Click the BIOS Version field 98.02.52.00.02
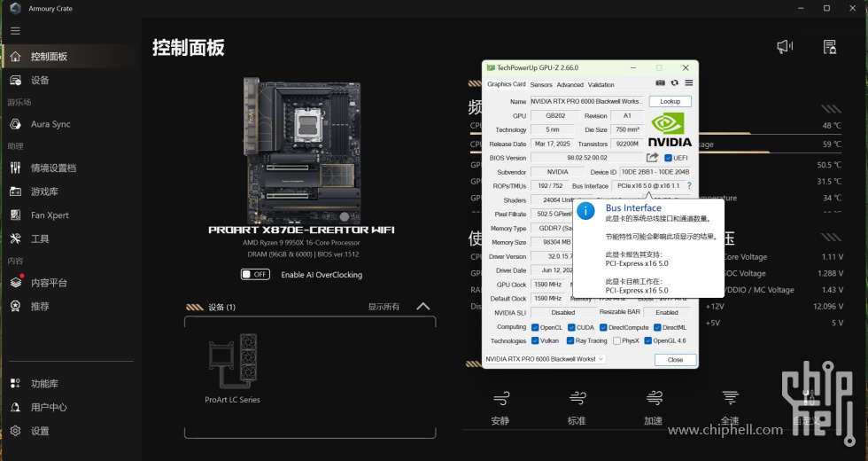The height and width of the screenshot is (461, 868). tap(587, 158)
